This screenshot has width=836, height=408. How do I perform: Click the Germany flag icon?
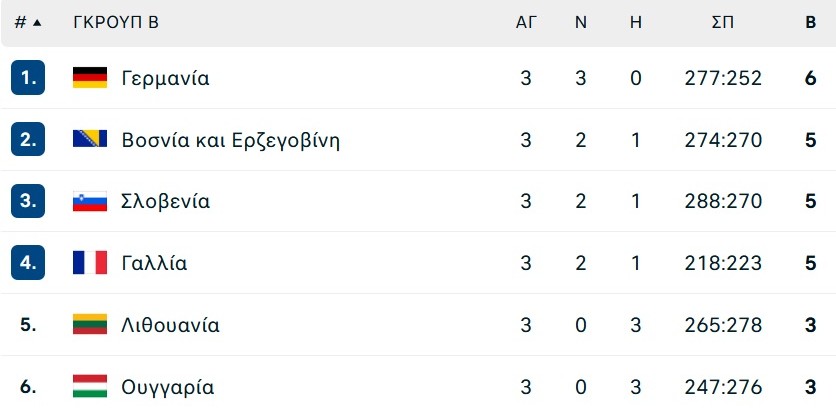point(90,78)
